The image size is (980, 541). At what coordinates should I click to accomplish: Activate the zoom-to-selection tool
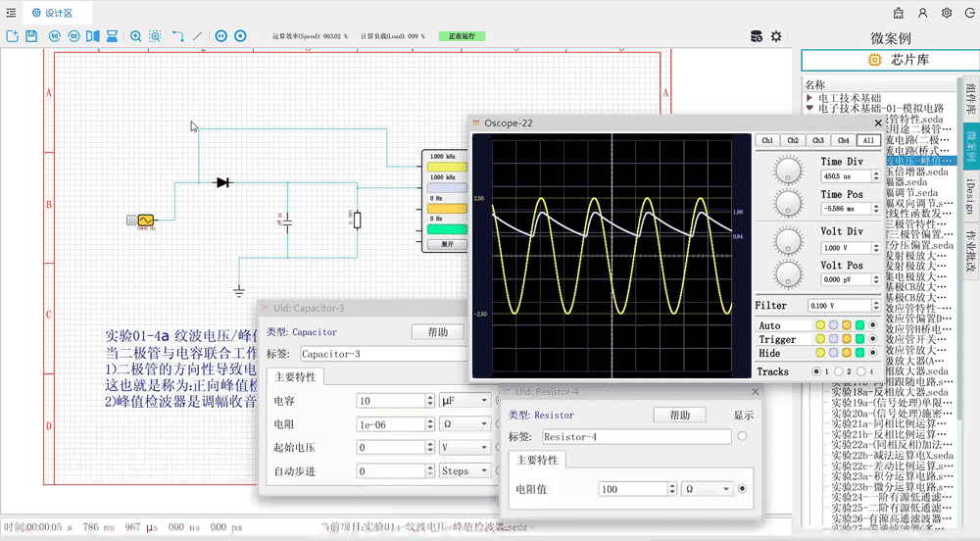coord(155,36)
